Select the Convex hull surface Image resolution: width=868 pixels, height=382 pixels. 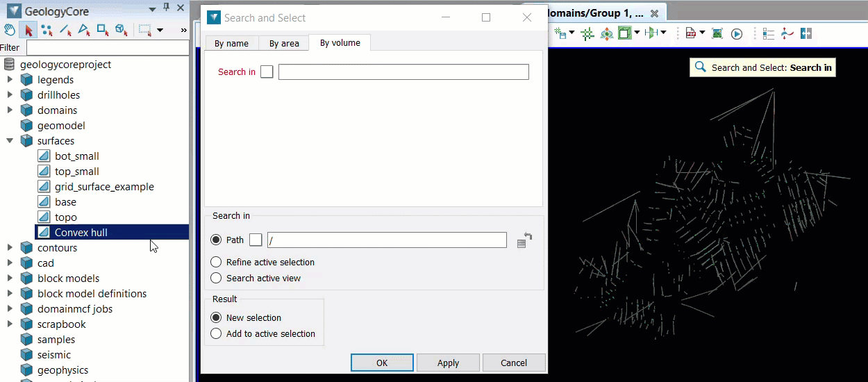coord(81,233)
